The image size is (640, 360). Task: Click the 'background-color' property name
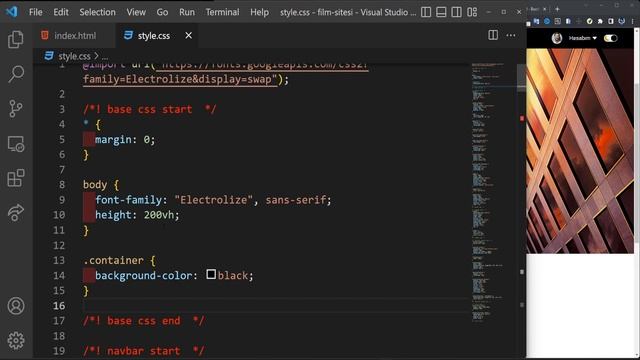coord(144,276)
